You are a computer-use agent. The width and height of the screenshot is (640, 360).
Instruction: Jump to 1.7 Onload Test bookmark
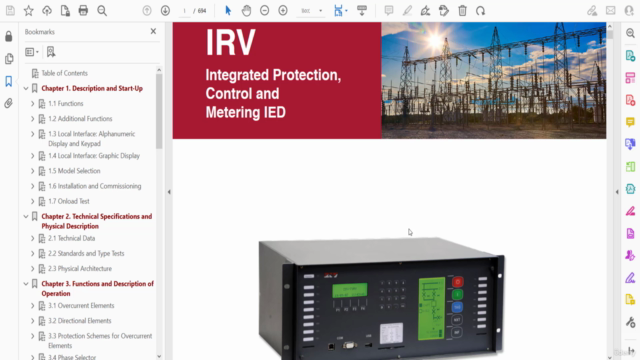pyautogui.click(x=69, y=201)
